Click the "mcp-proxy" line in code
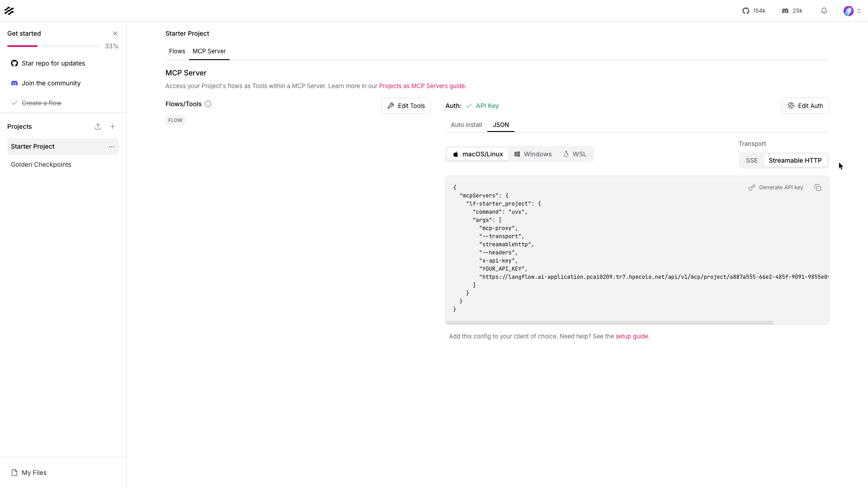This screenshot has width=868, height=488. pos(498,228)
